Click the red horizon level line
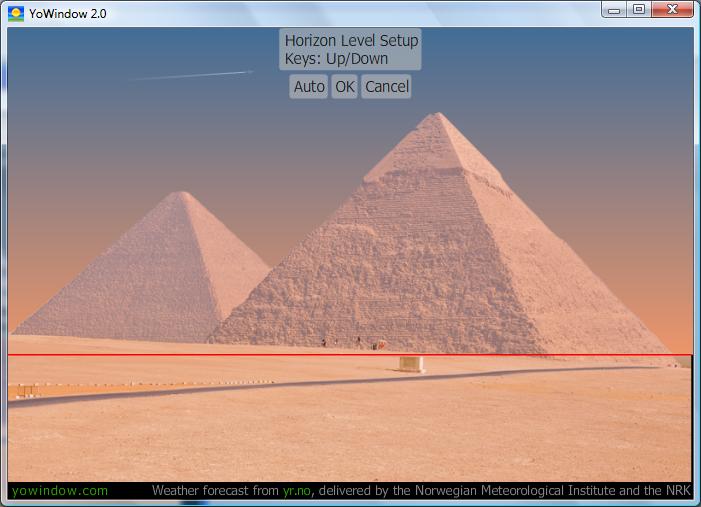Screen dimensions: 701x507 [x=200, y=355]
